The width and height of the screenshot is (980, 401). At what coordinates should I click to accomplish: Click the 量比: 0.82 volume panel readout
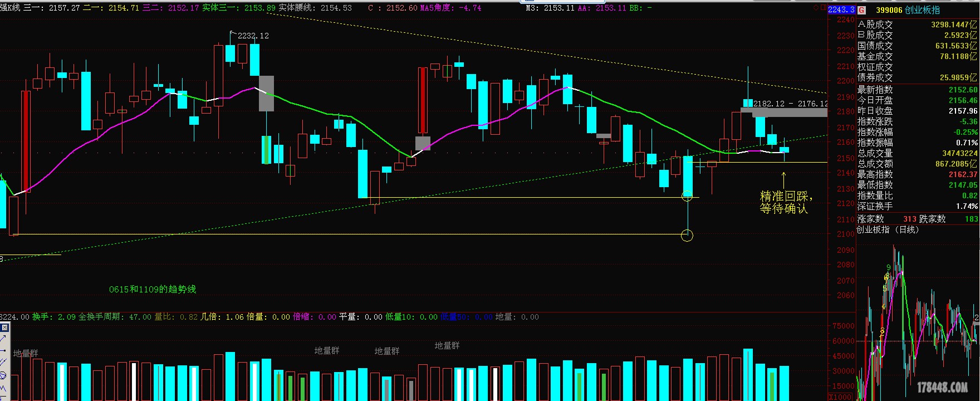pyautogui.click(x=176, y=316)
